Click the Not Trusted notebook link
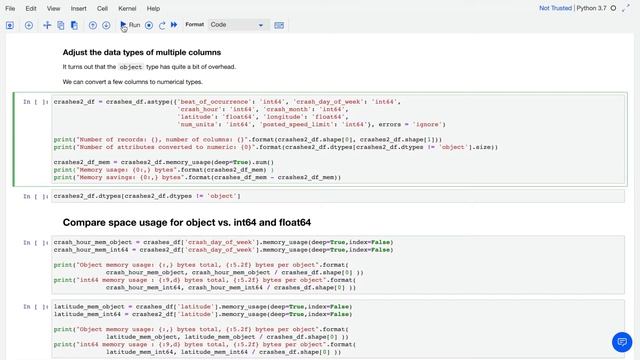Viewport: 640px width, 360px height. point(555,8)
